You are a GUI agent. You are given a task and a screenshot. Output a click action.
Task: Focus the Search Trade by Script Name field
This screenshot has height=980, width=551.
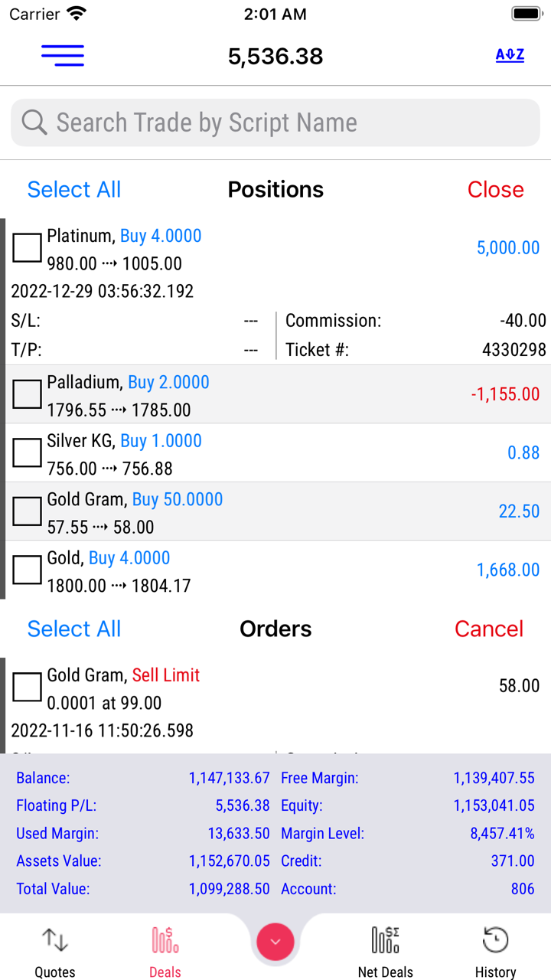pyautogui.click(x=291, y=122)
